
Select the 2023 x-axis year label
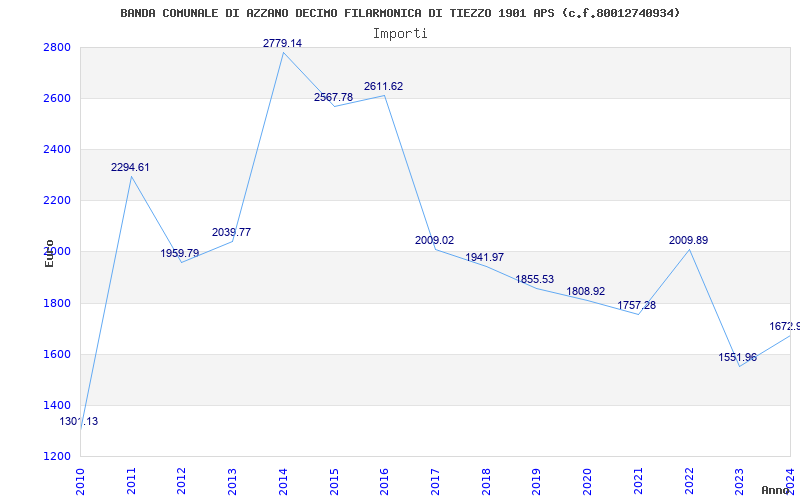(x=739, y=482)
